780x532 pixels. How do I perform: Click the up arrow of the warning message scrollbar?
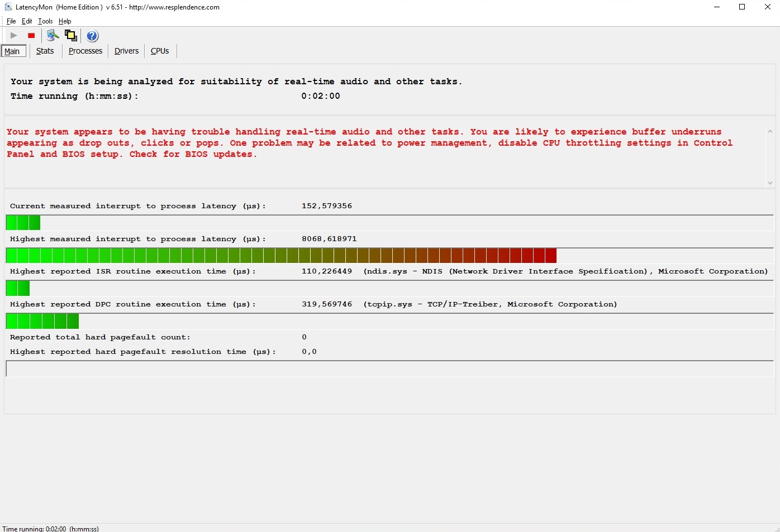[770, 131]
